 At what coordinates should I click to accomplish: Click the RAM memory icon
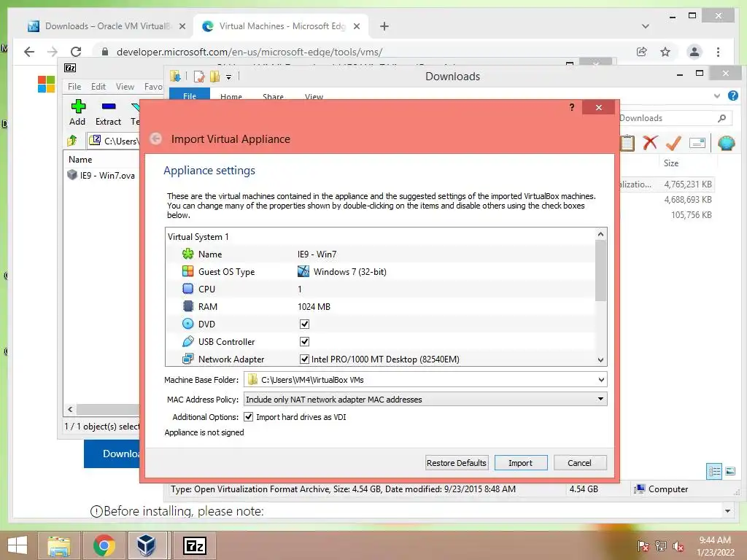point(187,306)
